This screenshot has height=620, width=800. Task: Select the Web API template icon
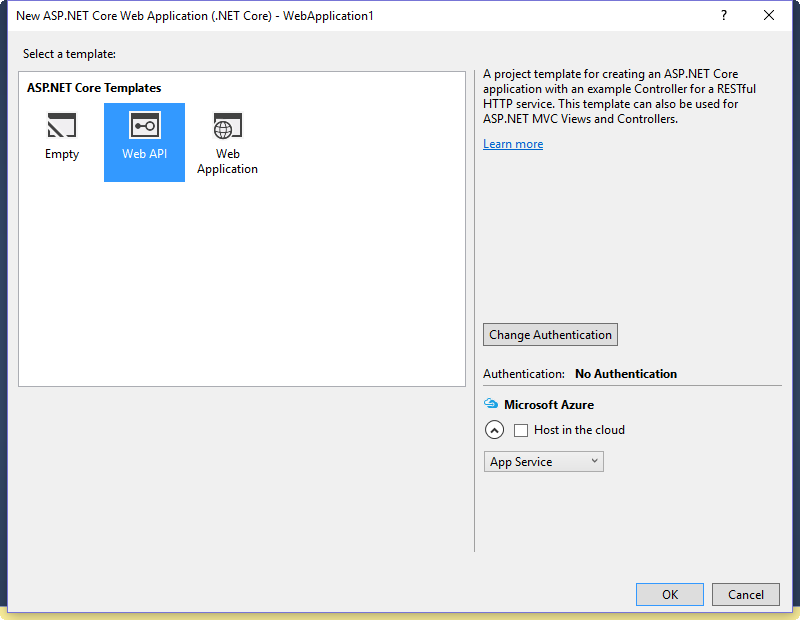tap(145, 126)
